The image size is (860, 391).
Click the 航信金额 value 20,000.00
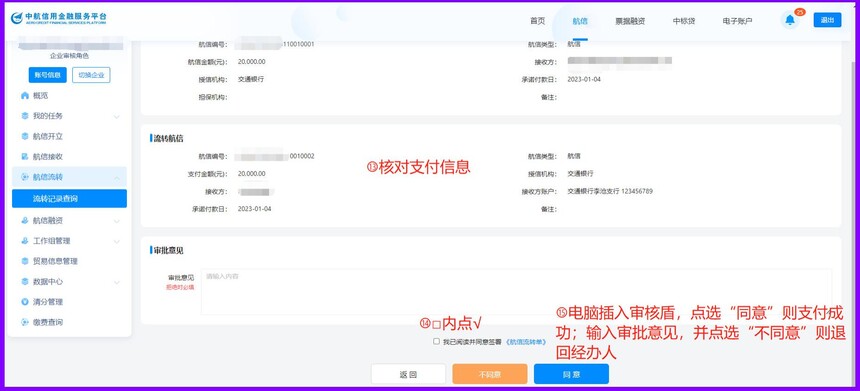tap(251, 61)
